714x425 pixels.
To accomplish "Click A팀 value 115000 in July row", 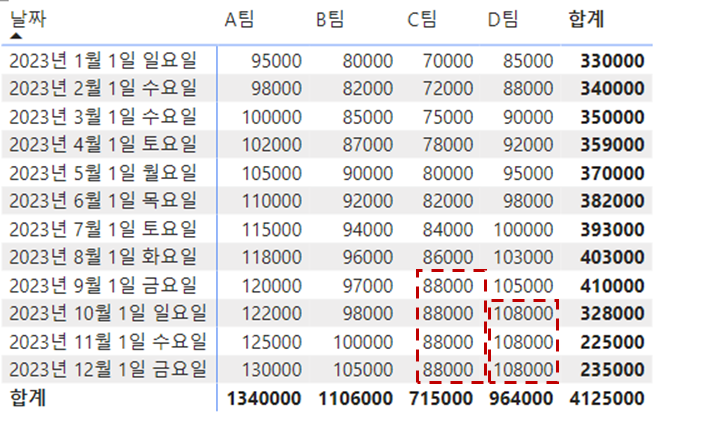I will pos(272,230).
